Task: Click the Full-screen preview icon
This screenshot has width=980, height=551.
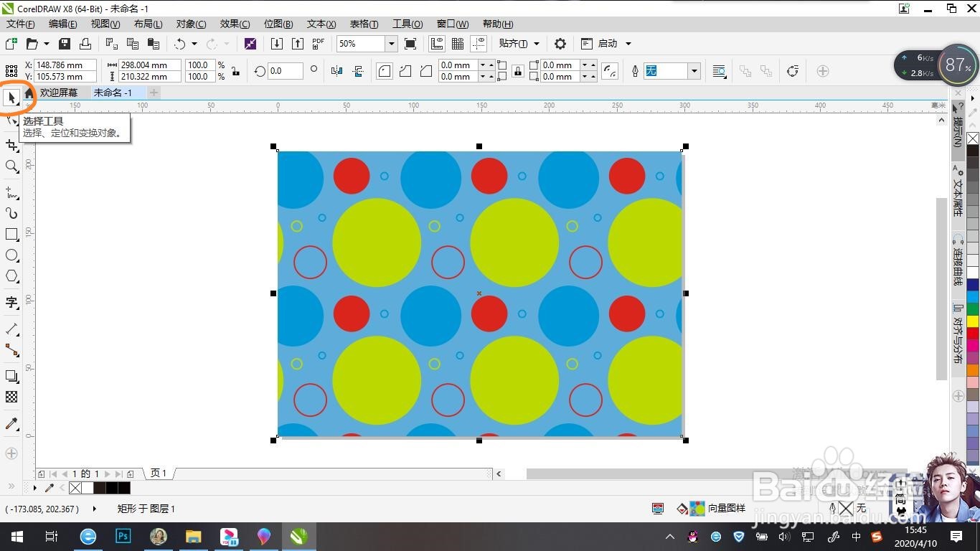Action: pyautogui.click(x=410, y=44)
